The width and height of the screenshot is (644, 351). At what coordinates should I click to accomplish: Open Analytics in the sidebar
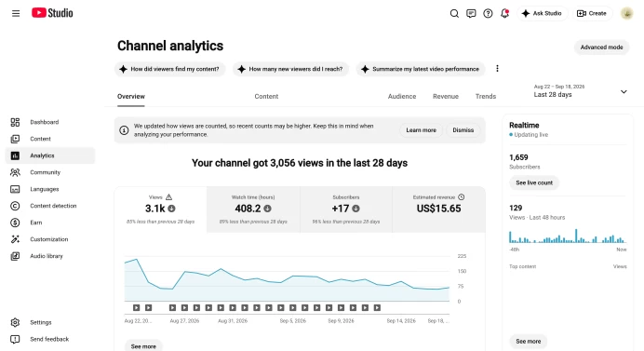coord(50,155)
